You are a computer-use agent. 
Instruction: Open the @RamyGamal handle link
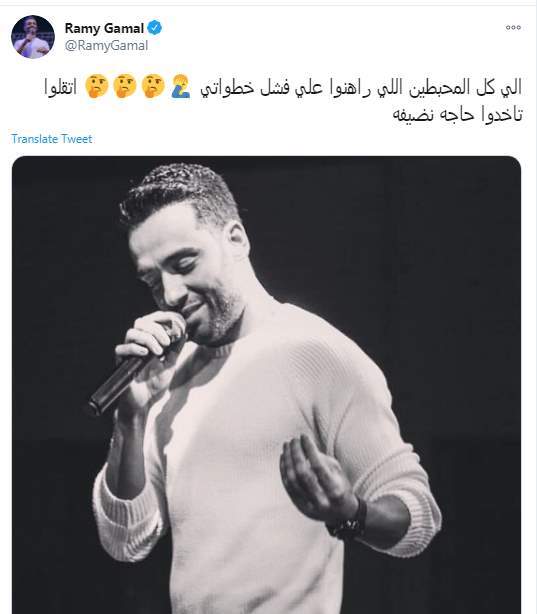[106, 45]
